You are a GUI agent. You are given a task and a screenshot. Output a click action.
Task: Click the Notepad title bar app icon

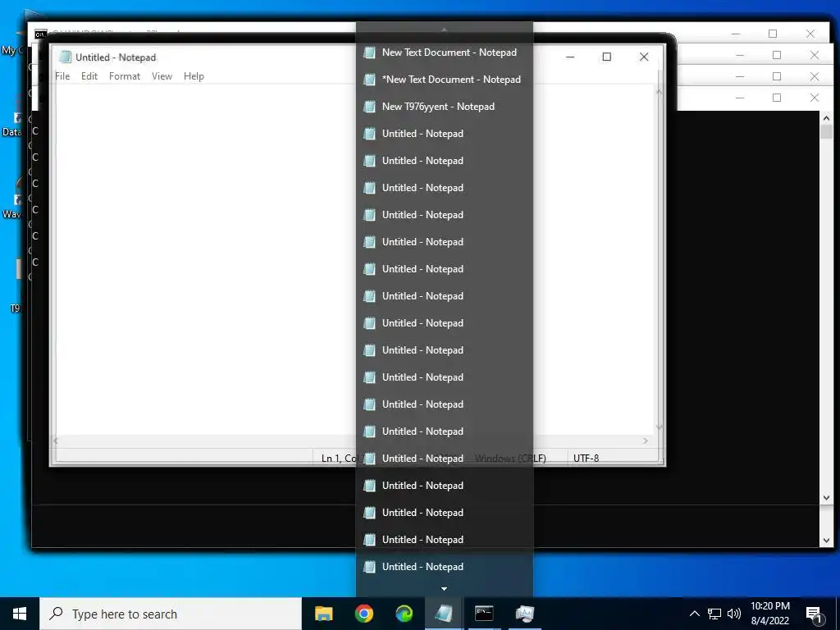66,57
